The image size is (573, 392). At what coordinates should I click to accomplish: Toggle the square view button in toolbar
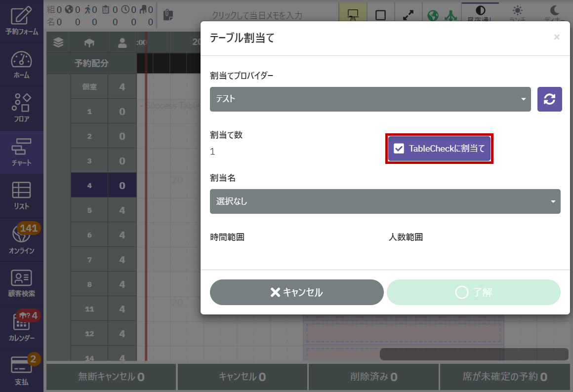[x=380, y=15]
